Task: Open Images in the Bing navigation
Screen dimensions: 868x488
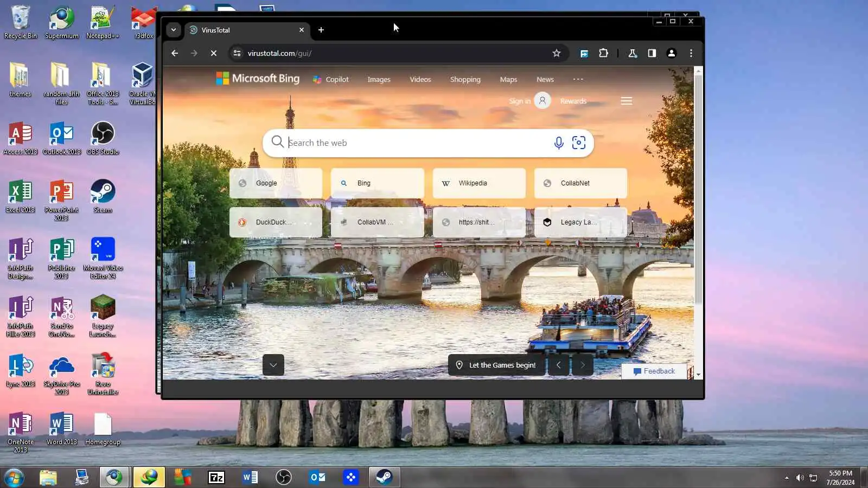Action: coord(379,79)
